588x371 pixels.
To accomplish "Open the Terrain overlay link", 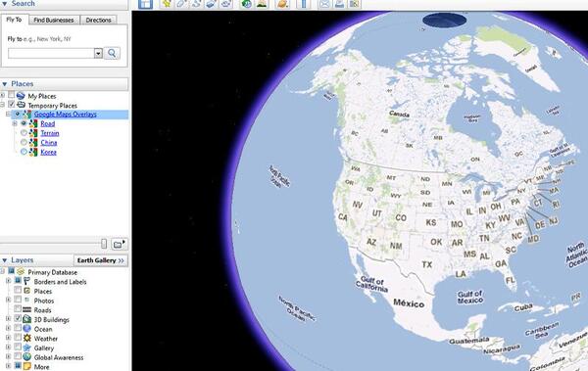I will click(x=50, y=133).
